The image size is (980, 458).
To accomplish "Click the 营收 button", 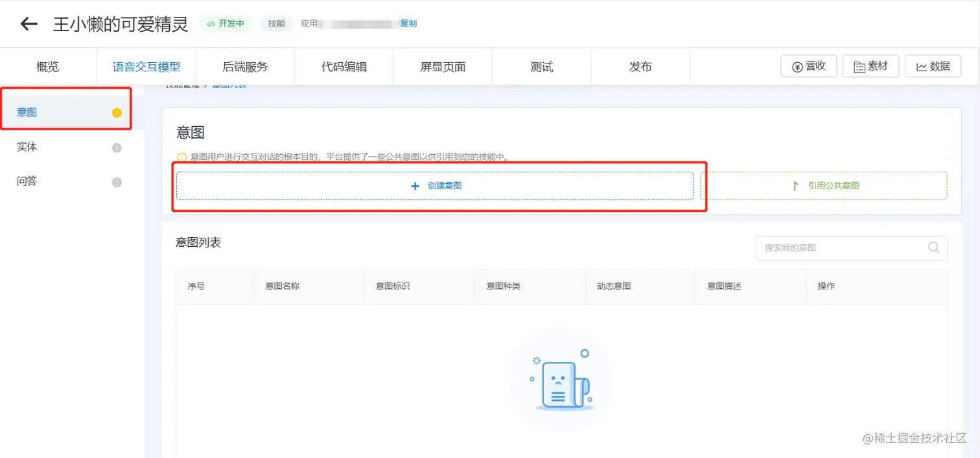I will [x=809, y=66].
